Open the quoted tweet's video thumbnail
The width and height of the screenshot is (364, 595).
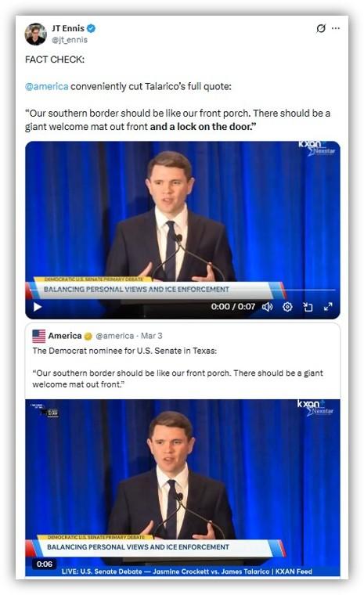[182, 488]
